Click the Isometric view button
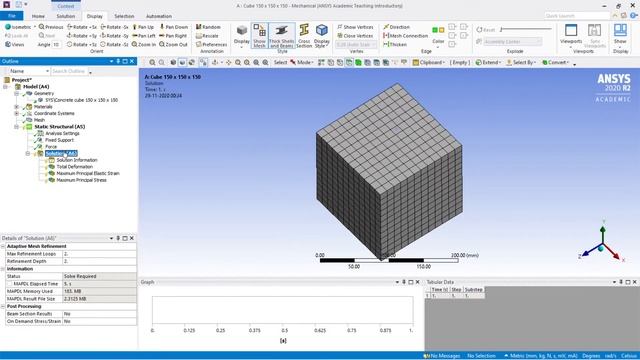This screenshot has width=640, height=360. pos(18,27)
